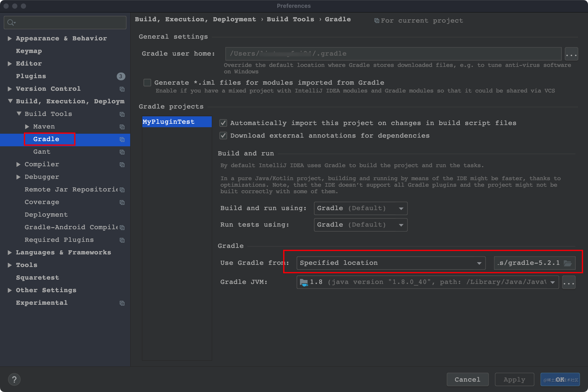Image resolution: width=588 pixels, height=392 pixels.
Task: Click the copy-settings icon next to Maven
Action: [x=122, y=127]
